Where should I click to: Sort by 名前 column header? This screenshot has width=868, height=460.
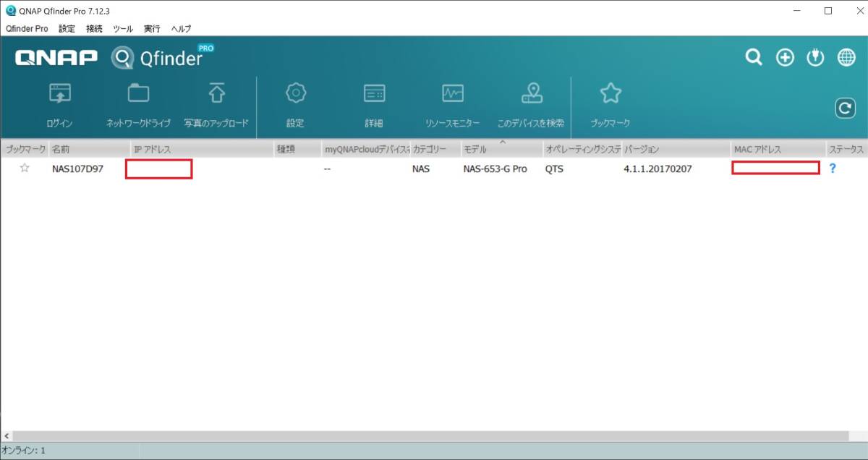90,149
